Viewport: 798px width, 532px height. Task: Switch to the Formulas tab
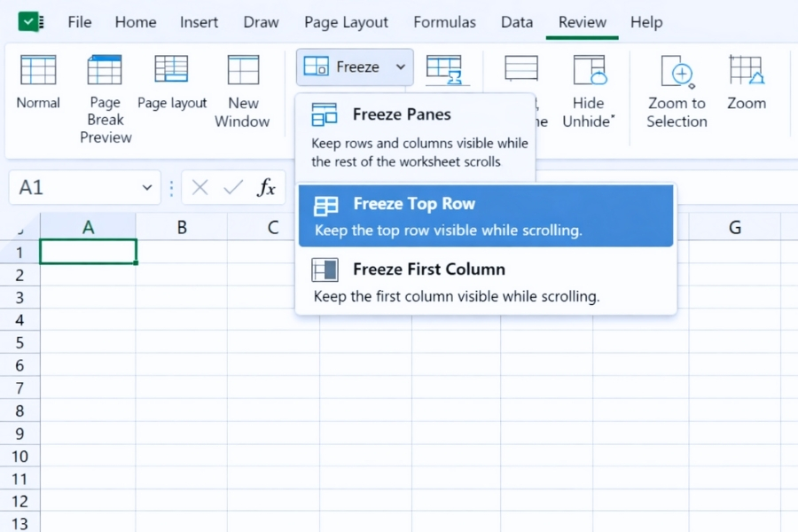click(444, 22)
